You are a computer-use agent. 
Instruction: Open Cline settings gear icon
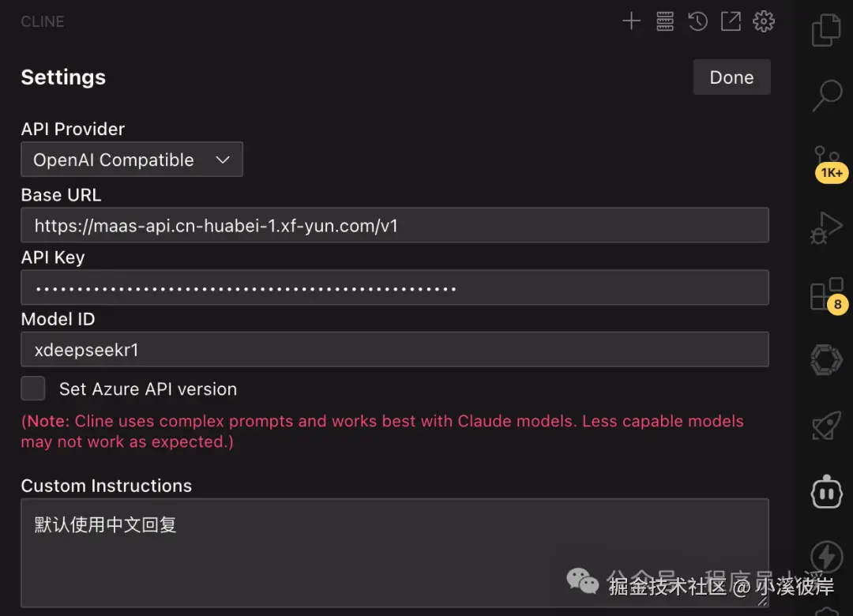(764, 21)
